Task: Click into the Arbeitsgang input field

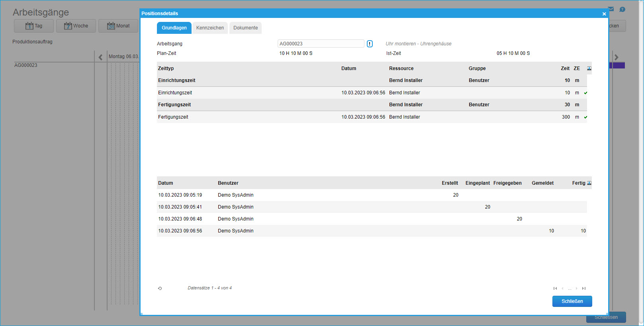Action: (x=321, y=44)
